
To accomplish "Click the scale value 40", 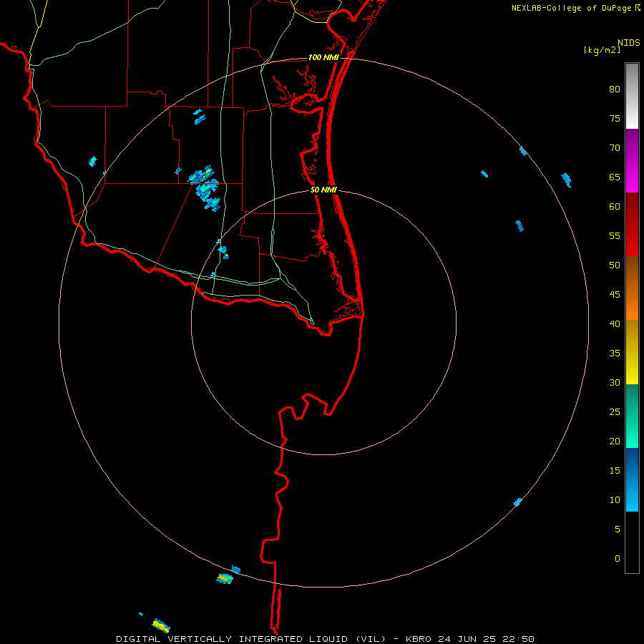I will 615,323.
